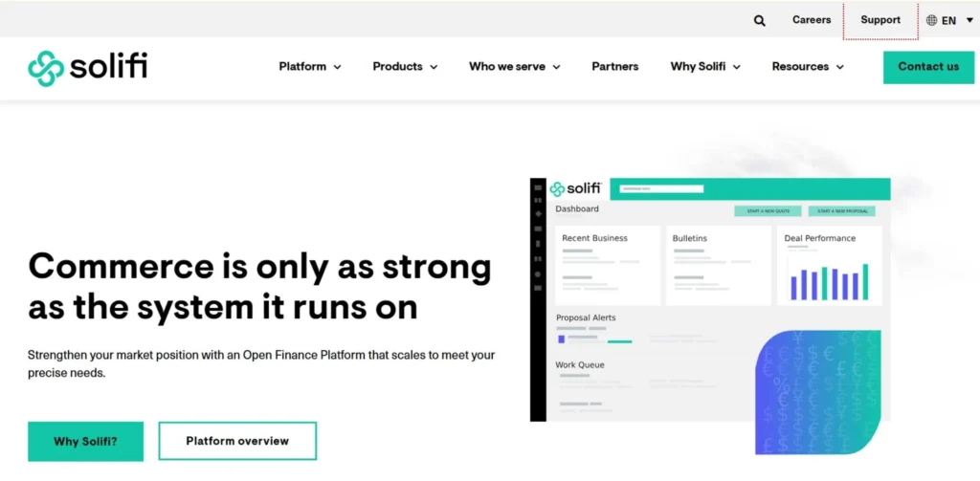Open the Resources dropdown

[808, 67]
